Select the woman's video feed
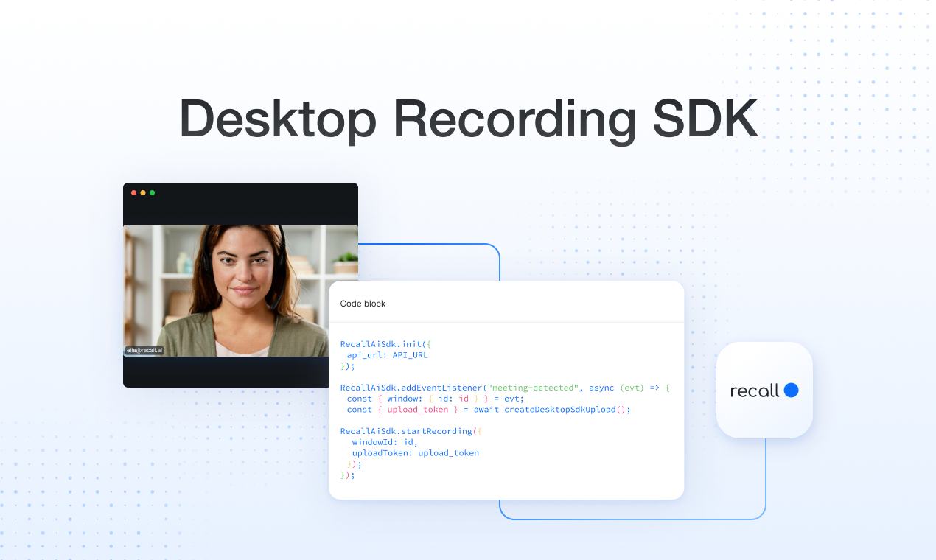The height and width of the screenshot is (560, 936). [240, 290]
